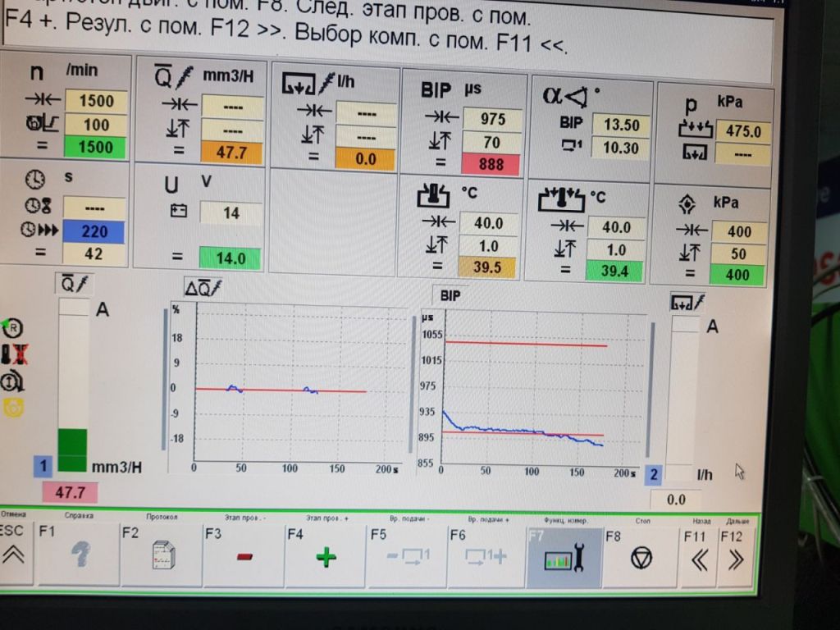Click the pink 47.7 readout below the bar
The image size is (840, 630).
click(x=71, y=492)
